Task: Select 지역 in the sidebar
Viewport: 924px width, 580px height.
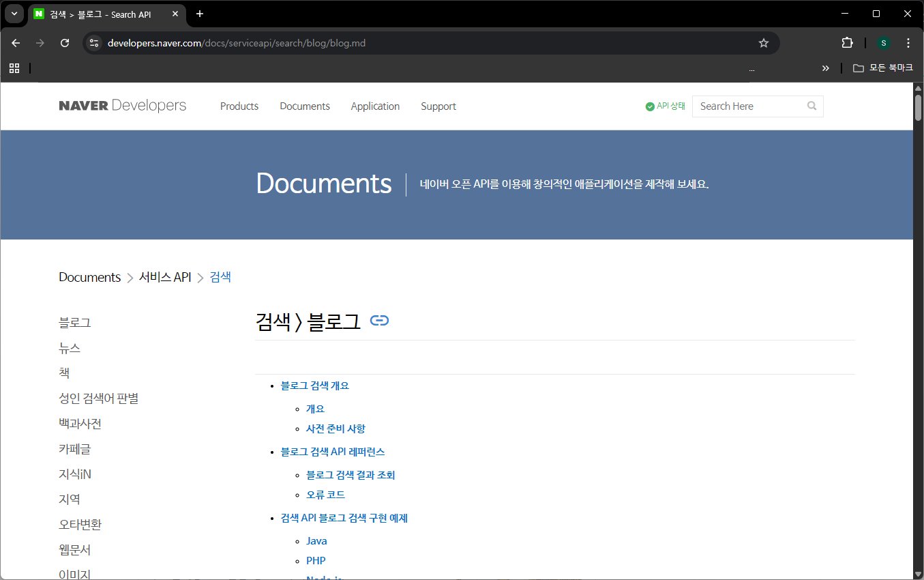Action: (x=70, y=499)
